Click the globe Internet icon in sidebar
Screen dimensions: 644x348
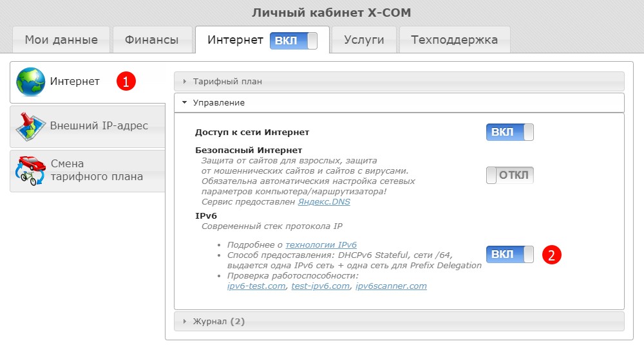pos(30,82)
